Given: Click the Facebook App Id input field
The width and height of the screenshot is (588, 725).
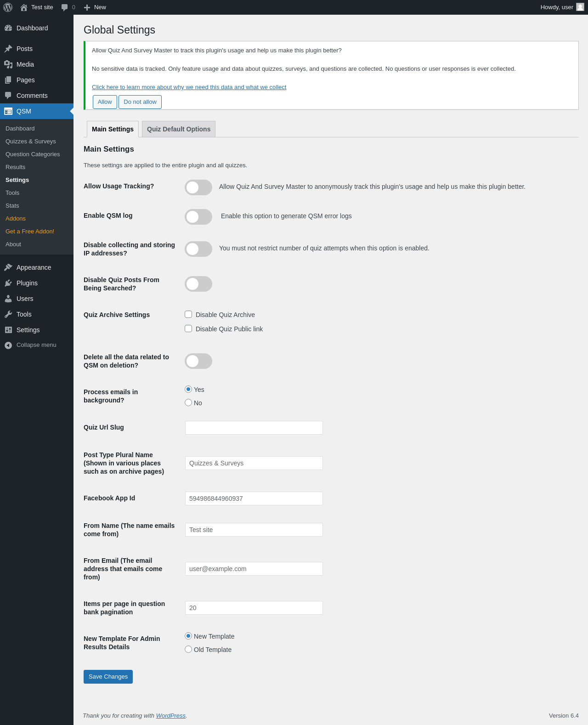Looking at the screenshot, I should coord(254,498).
